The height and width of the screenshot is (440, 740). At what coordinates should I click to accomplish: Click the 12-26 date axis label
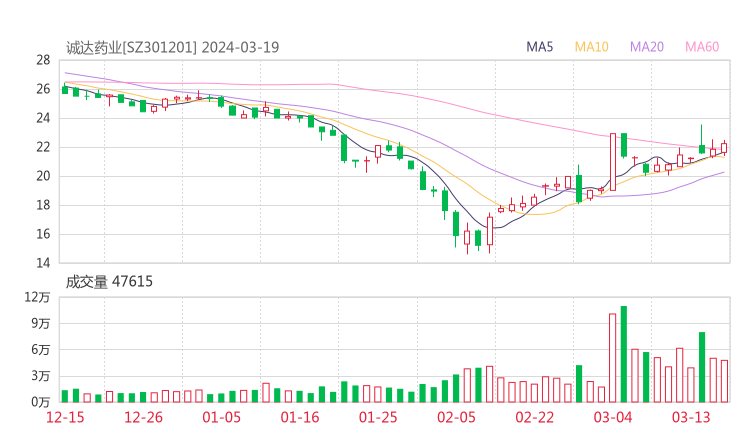pyautogui.click(x=143, y=417)
